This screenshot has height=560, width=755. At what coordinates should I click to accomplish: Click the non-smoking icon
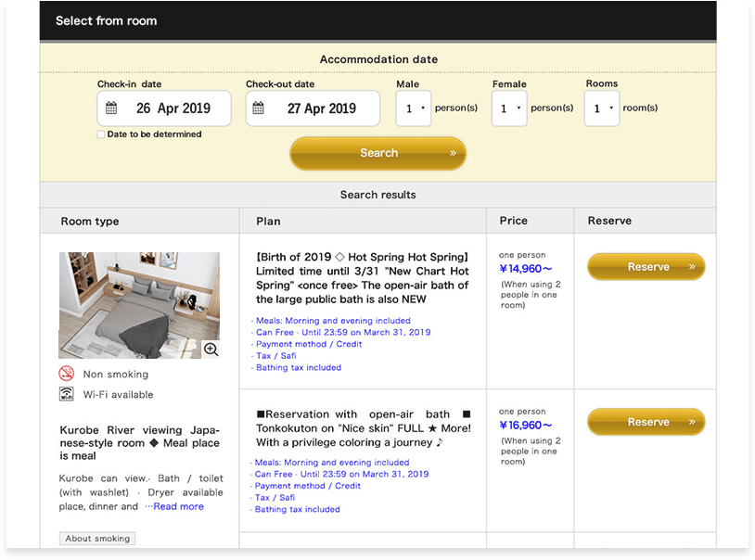pyautogui.click(x=67, y=375)
